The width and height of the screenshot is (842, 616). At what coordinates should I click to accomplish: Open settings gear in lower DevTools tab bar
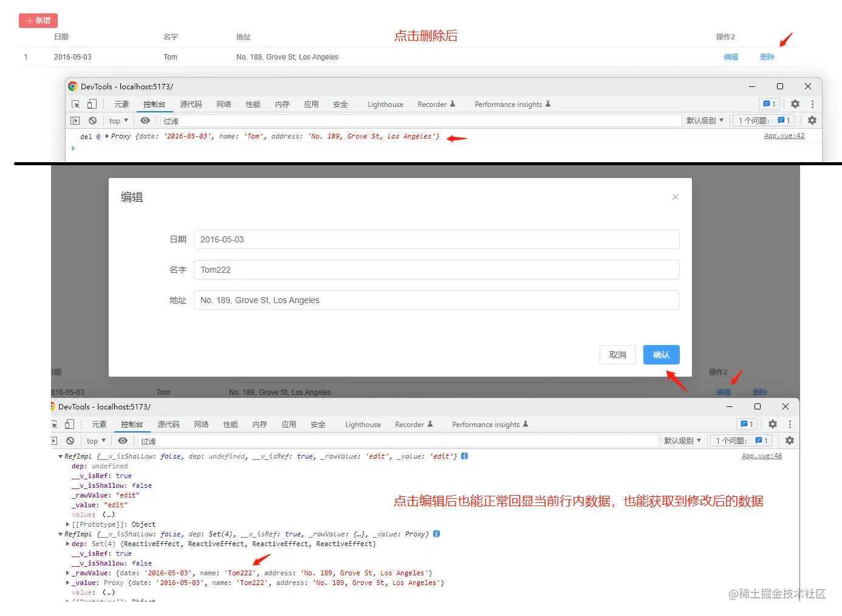pos(773,424)
